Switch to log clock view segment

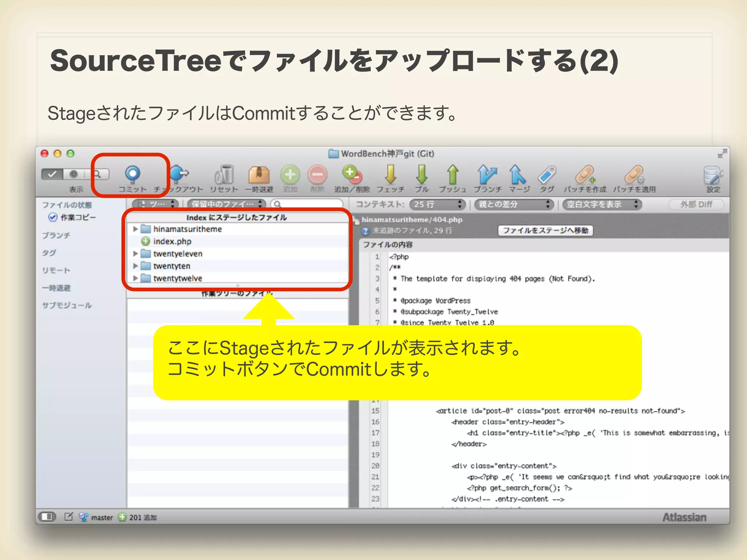(x=74, y=174)
